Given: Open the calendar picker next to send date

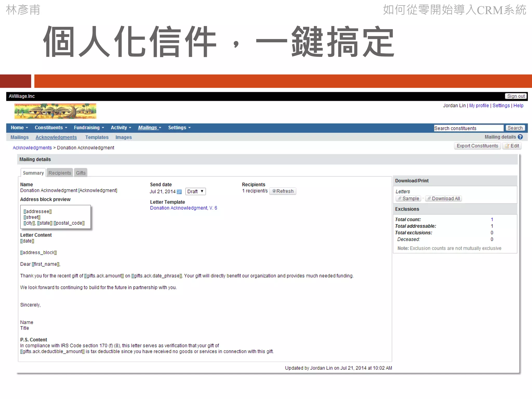Looking at the screenshot, I should [179, 192].
